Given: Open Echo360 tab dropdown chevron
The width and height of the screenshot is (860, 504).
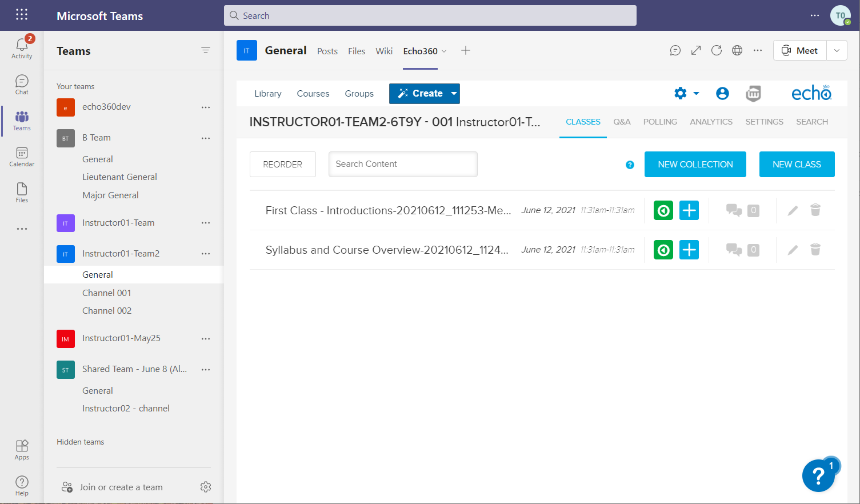Looking at the screenshot, I should 444,51.
